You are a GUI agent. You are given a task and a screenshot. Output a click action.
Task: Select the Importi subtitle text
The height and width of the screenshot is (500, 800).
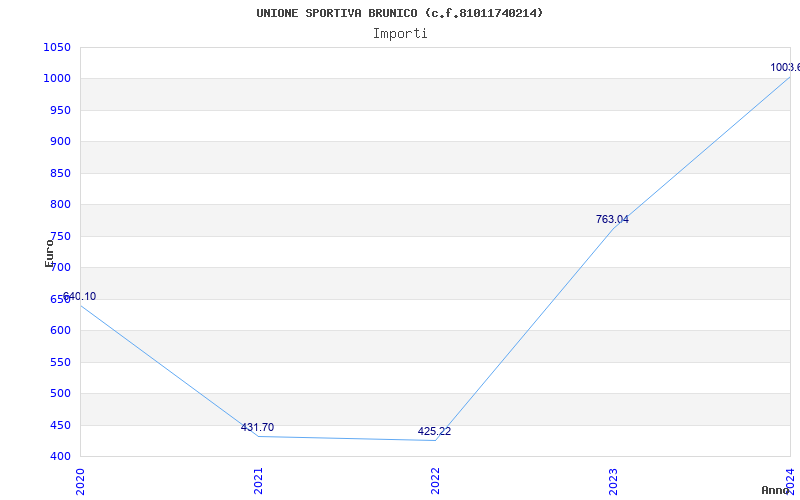click(x=400, y=34)
